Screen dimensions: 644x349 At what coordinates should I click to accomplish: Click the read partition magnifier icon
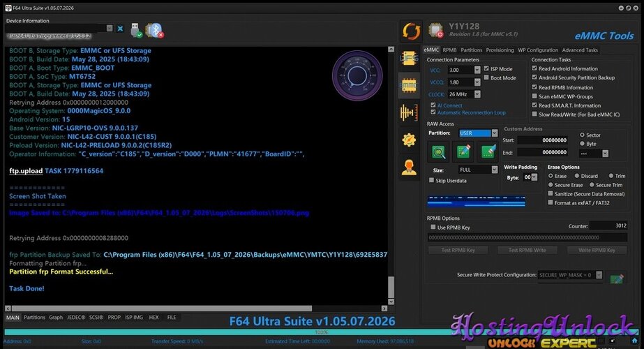tap(439, 151)
